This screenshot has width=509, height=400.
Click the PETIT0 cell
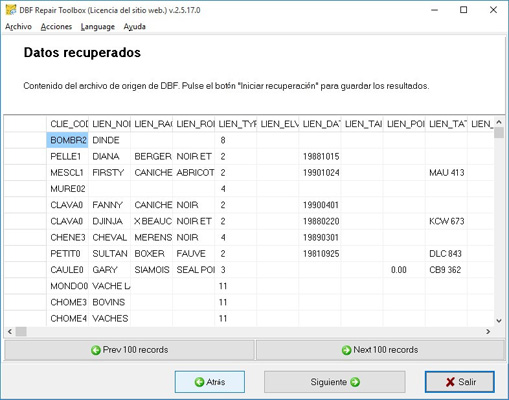coord(68,254)
